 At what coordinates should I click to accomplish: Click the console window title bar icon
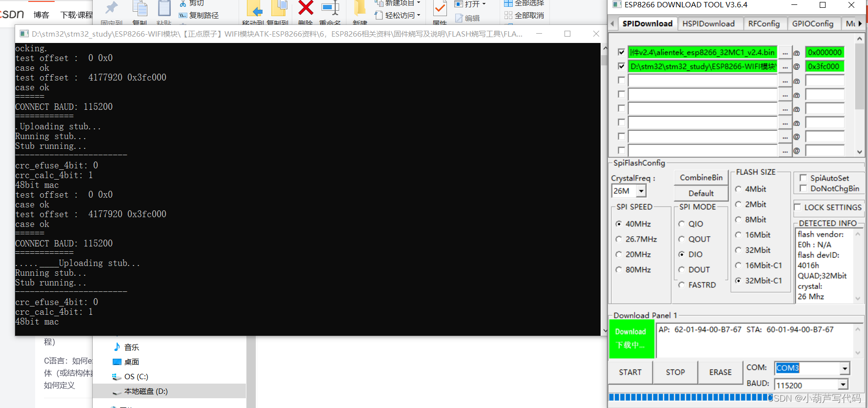pyautogui.click(x=24, y=34)
